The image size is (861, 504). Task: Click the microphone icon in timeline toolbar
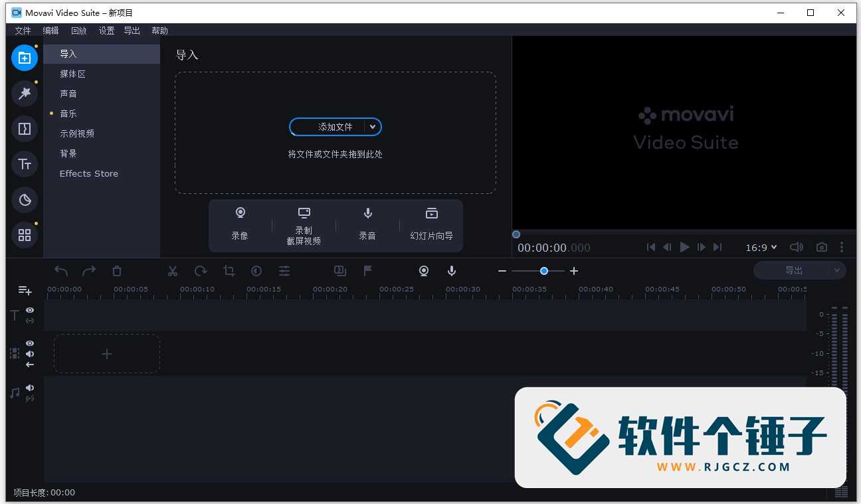(452, 271)
